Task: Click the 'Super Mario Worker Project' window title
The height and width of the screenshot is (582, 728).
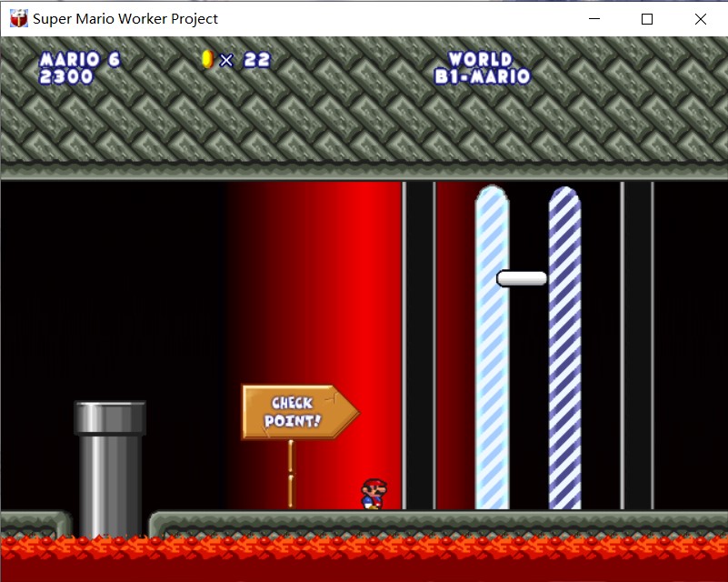Action: [125, 19]
